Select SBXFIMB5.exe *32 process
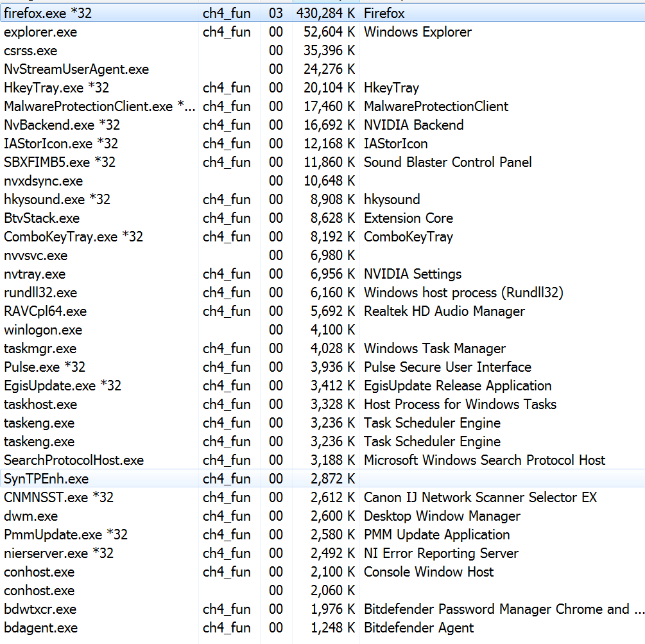This screenshot has height=644, width=645. coord(59,162)
